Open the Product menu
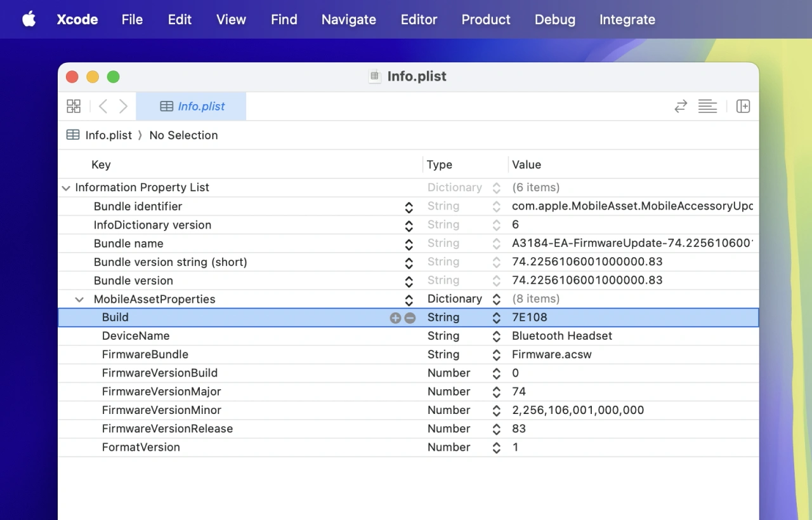Image resolution: width=812 pixels, height=520 pixels. pyautogui.click(x=486, y=20)
